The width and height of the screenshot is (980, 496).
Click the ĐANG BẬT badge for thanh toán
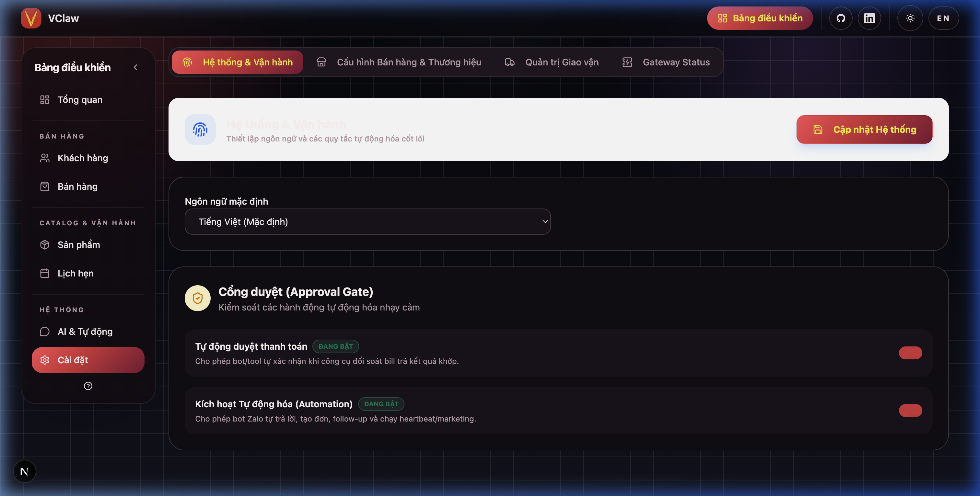335,346
